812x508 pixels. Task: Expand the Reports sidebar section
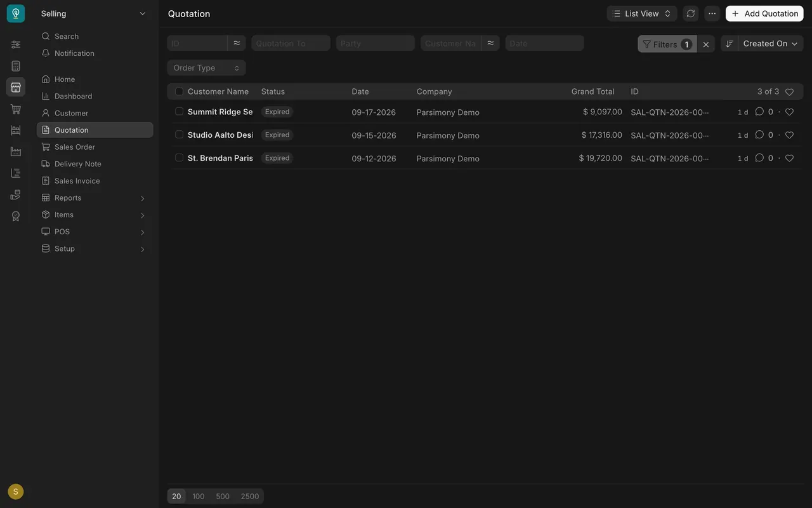click(x=95, y=197)
